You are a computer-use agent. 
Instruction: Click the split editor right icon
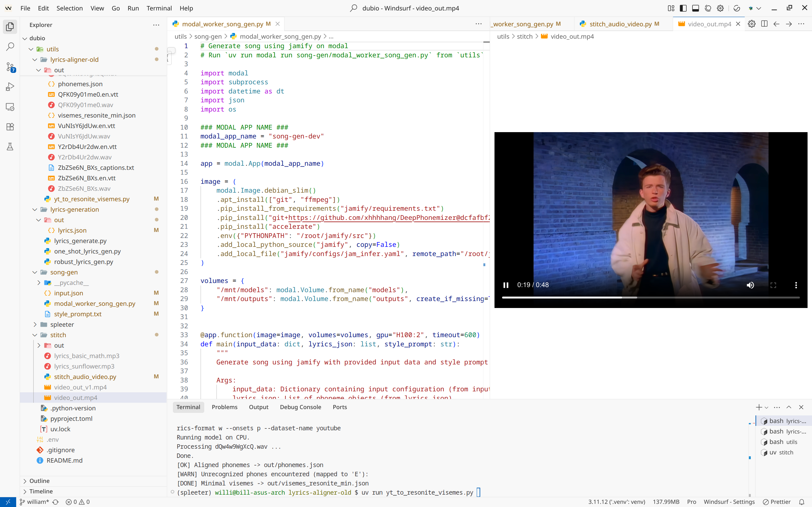pos(764,24)
